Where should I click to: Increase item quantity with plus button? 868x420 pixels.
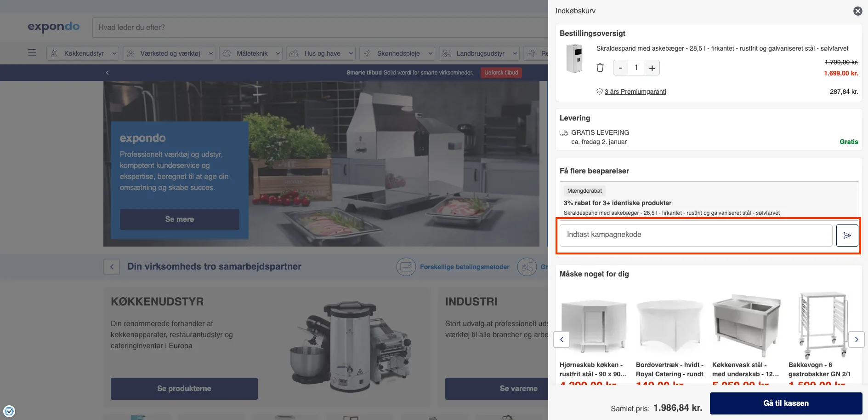point(652,68)
